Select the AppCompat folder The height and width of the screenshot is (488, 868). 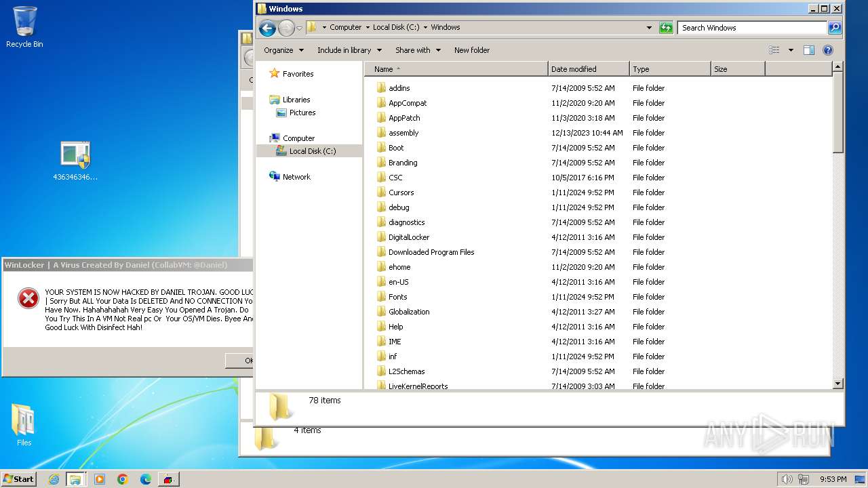[x=407, y=103]
